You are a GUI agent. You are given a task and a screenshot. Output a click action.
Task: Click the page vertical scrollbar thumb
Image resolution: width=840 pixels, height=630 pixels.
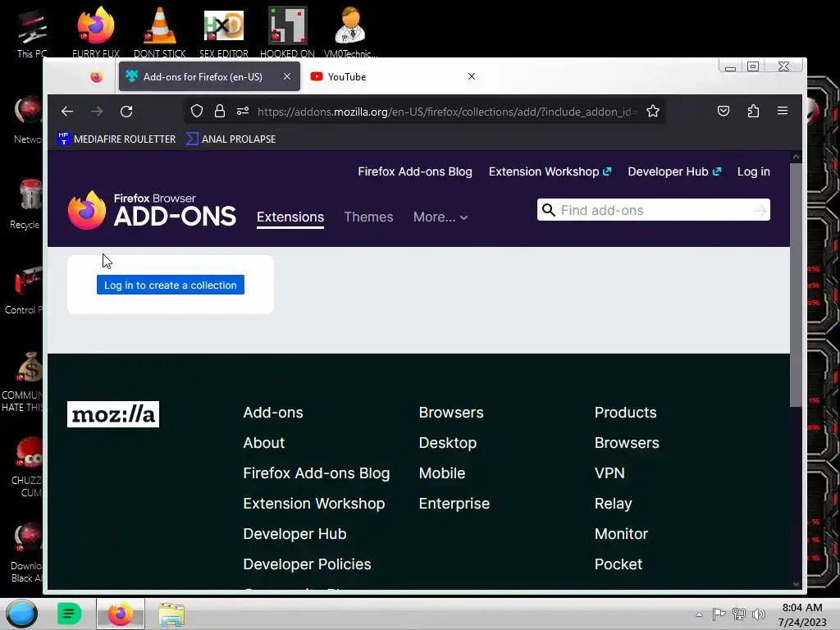[796, 284]
